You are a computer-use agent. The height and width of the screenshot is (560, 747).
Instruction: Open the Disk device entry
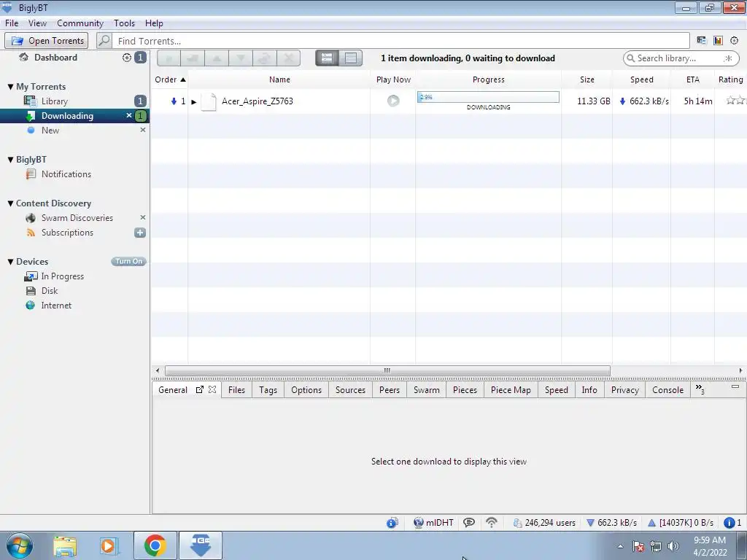click(x=49, y=290)
